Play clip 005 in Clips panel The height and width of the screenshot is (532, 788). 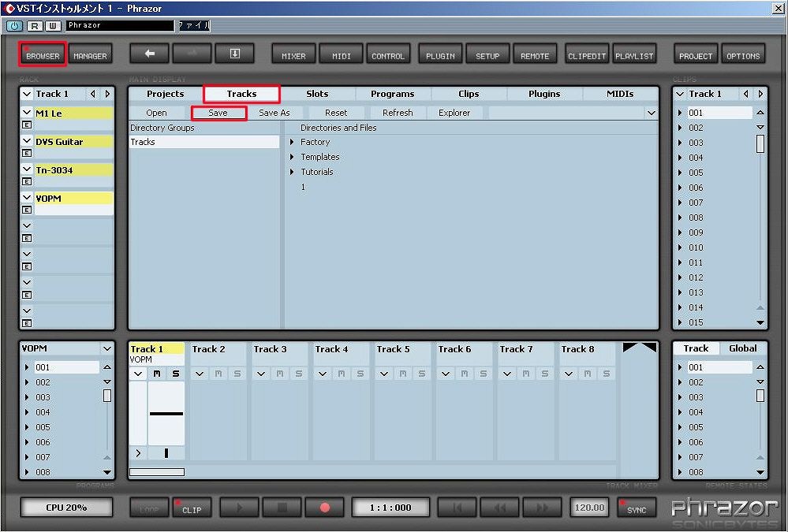[x=681, y=173]
